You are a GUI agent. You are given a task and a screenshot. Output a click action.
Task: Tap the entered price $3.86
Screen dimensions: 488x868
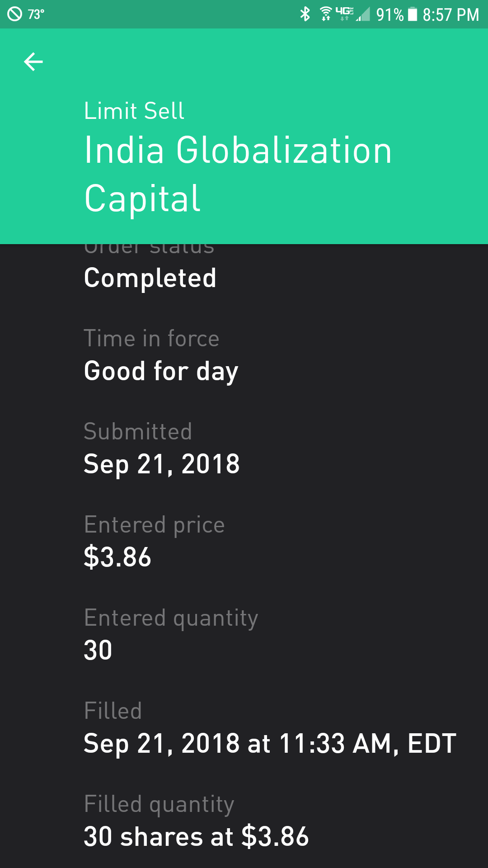coord(117,557)
